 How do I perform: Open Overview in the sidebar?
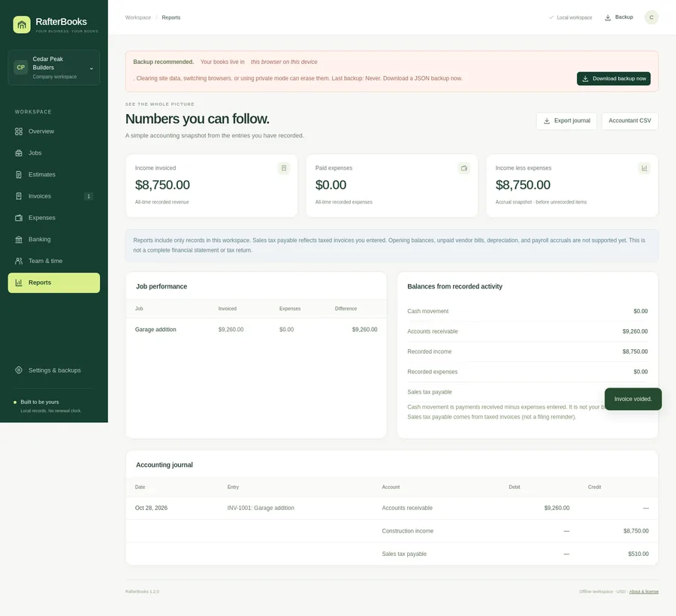54,131
